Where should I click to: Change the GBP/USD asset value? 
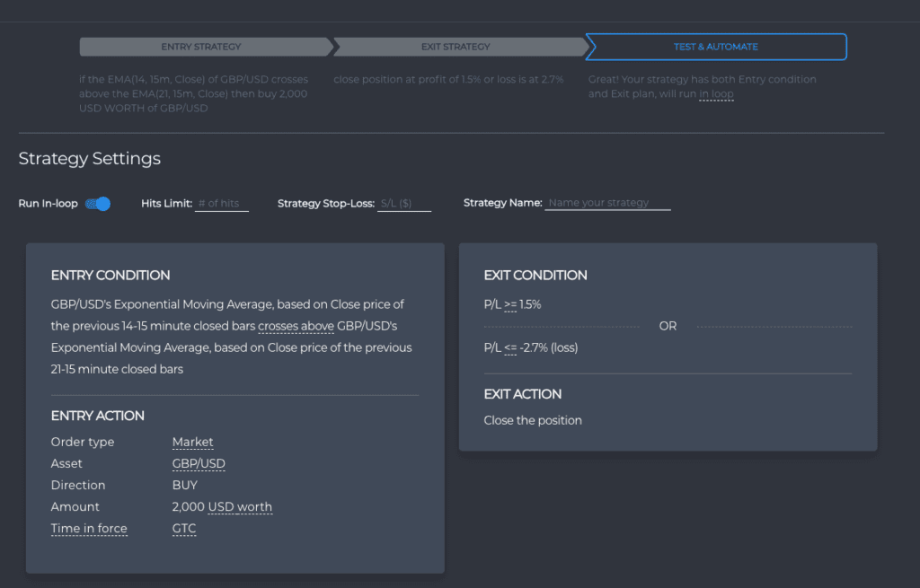[x=199, y=464]
